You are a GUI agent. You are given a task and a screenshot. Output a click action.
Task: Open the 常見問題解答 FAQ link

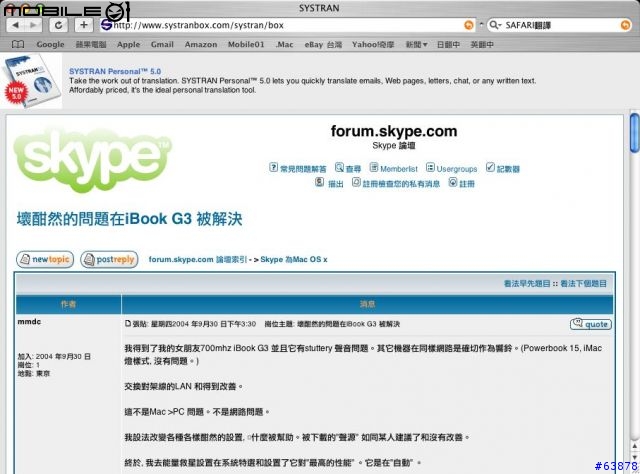(303, 169)
